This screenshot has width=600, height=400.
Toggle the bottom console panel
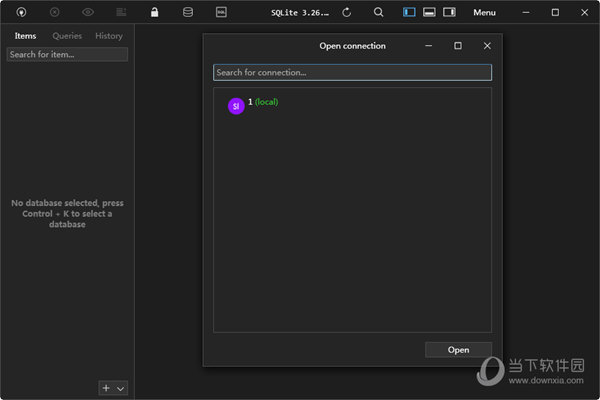429,12
